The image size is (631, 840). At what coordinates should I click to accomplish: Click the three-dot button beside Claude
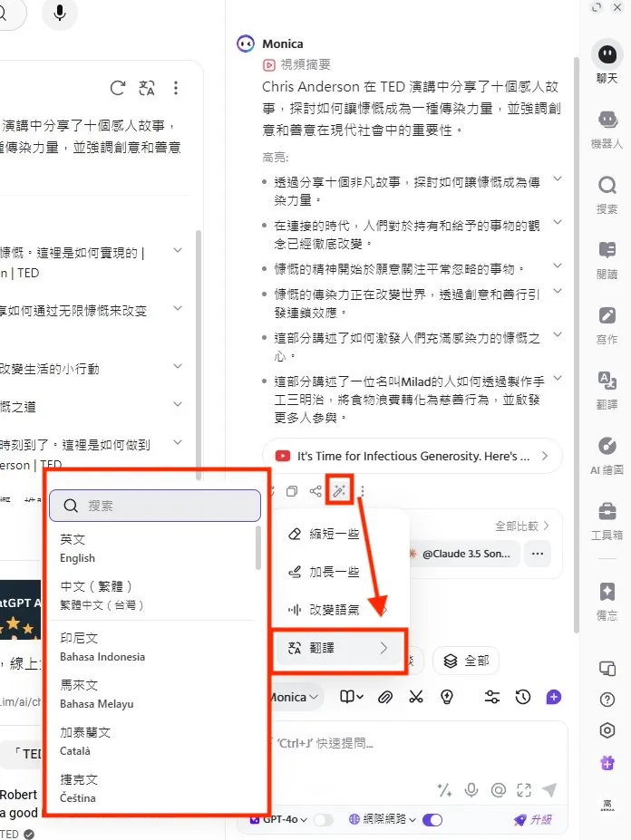(x=538, y=554)
